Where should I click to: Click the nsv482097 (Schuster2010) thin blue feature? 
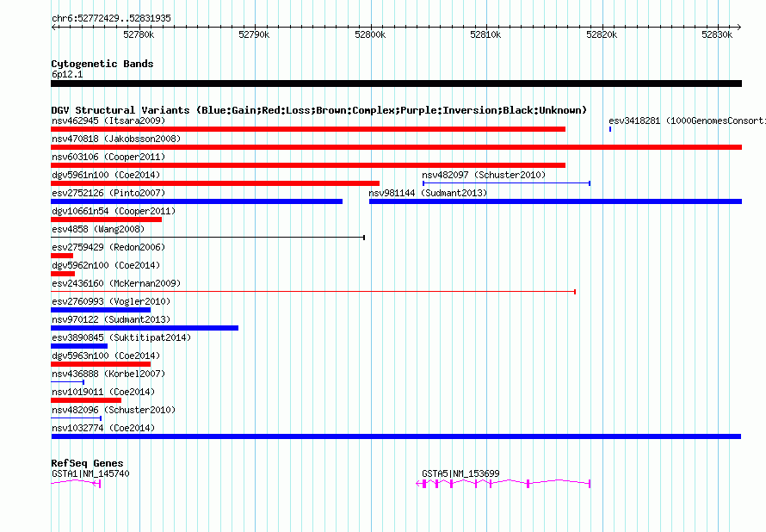point(507,183)
